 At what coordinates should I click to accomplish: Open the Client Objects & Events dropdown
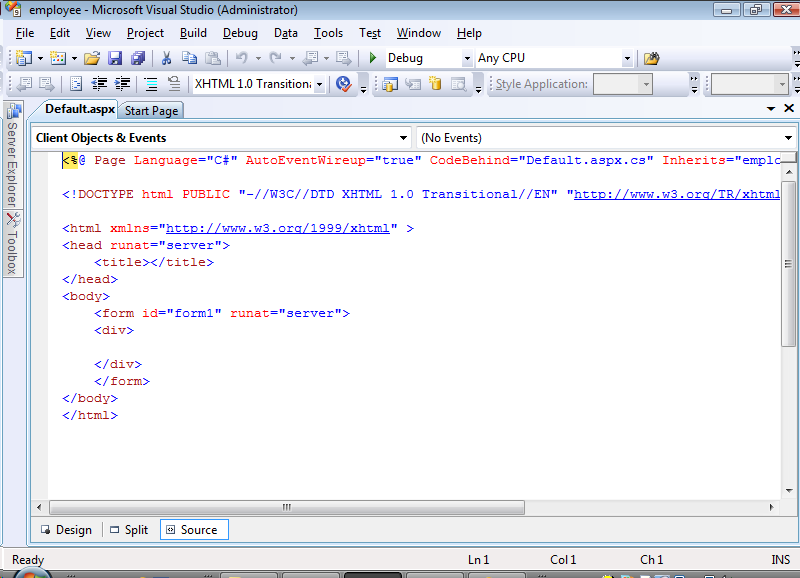tap(404, 138)
